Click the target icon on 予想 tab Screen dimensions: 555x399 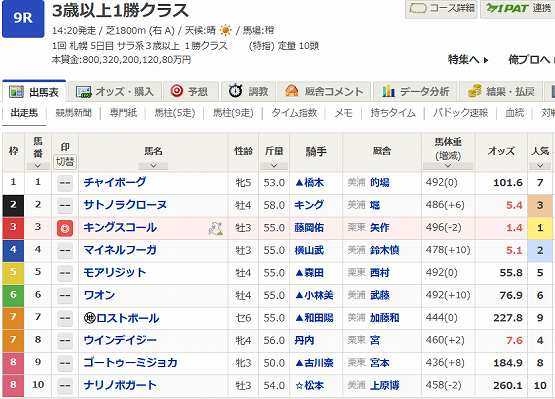(x=177, y=91)
